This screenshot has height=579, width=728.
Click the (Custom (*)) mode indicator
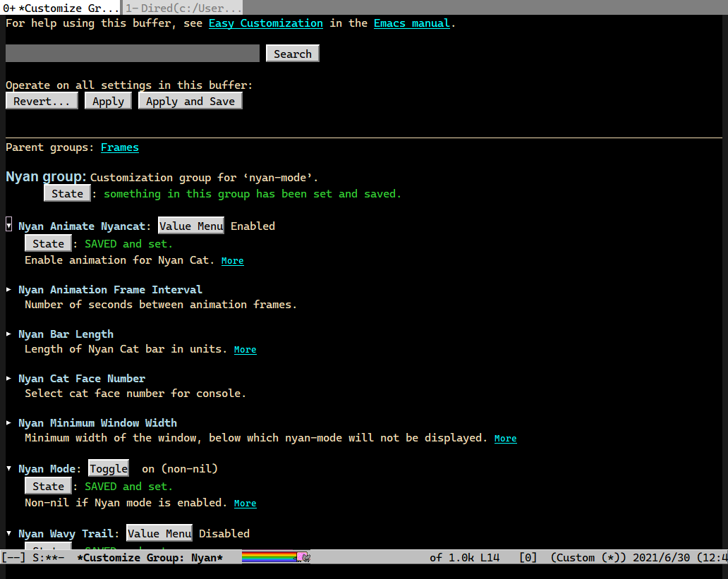(588, 558)
